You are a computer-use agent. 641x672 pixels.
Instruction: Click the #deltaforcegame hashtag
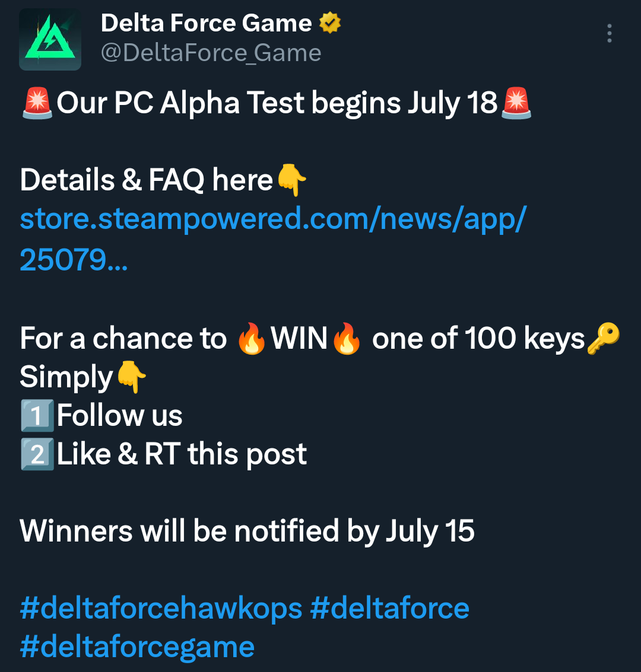[x=137, y=647]
